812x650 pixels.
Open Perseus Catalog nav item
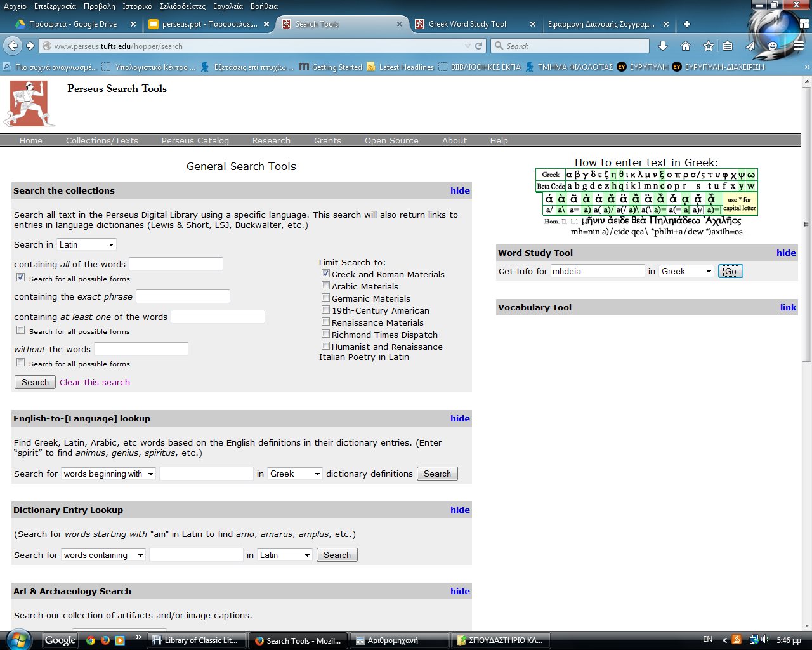tap(195, 140)
